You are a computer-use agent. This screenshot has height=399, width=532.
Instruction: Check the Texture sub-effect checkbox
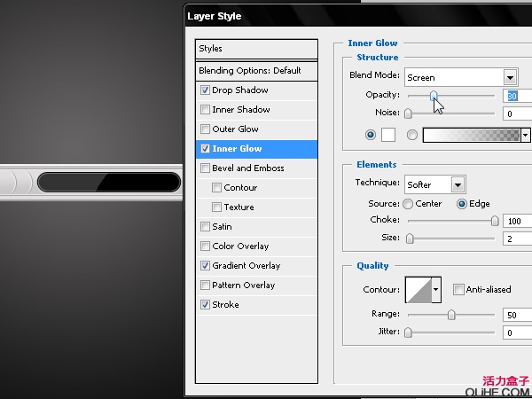(x=216, y=207)
